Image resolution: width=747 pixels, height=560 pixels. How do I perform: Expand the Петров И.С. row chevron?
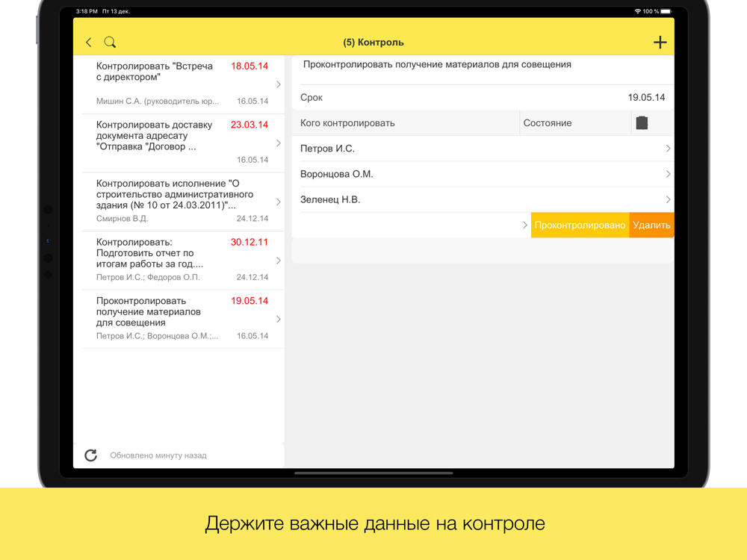coord(668,149)
